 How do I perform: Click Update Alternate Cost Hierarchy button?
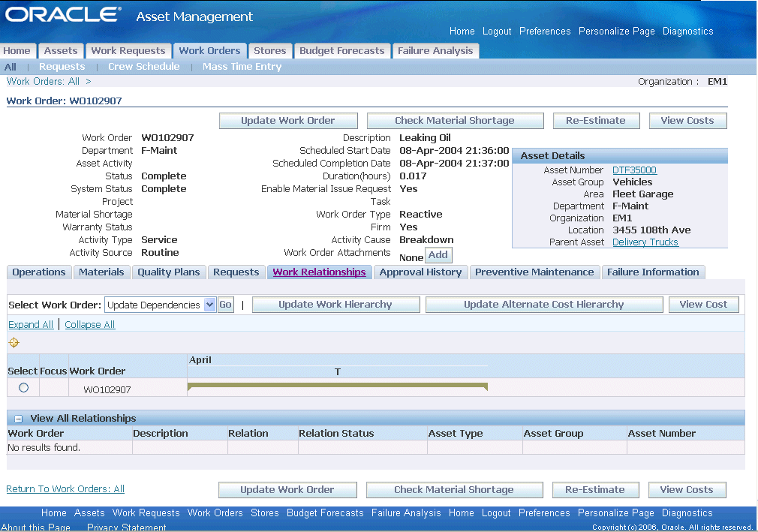pos(544,305)
